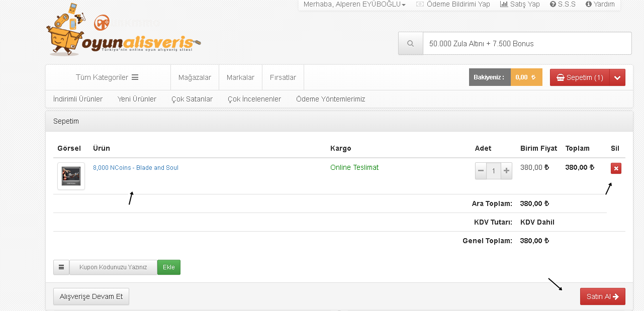Expand the Tüm Kategoriler menu
The height and width of the screenshot is (311, 644).
(107, 77)
